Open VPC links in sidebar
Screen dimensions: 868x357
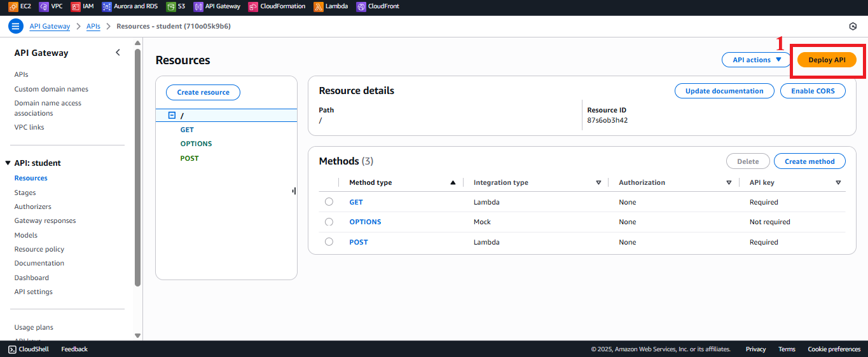(29, 127)
